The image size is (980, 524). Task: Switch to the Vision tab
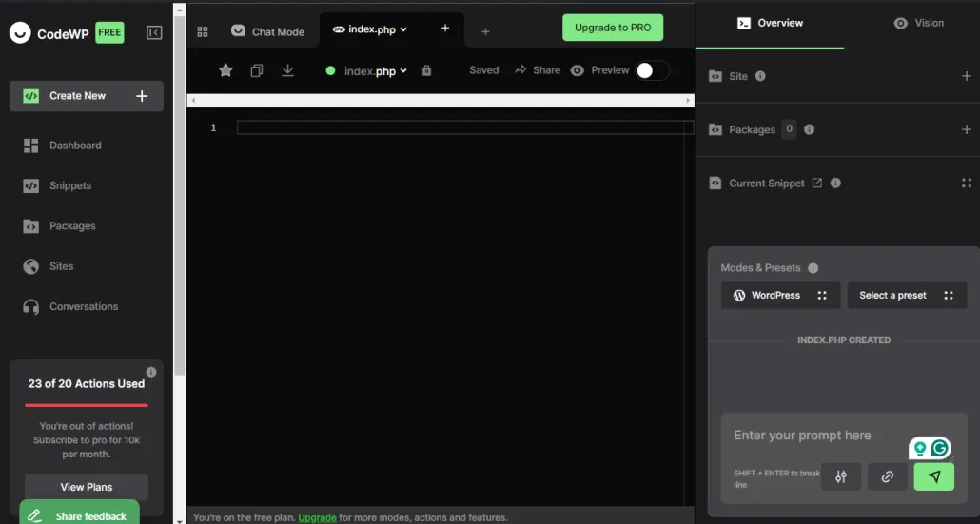[918, 23]
